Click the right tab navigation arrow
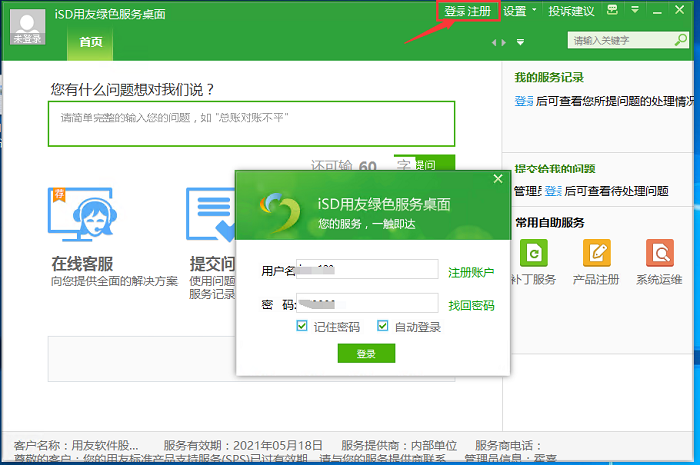Screen dimensions: 700x465 coord(504,42)
